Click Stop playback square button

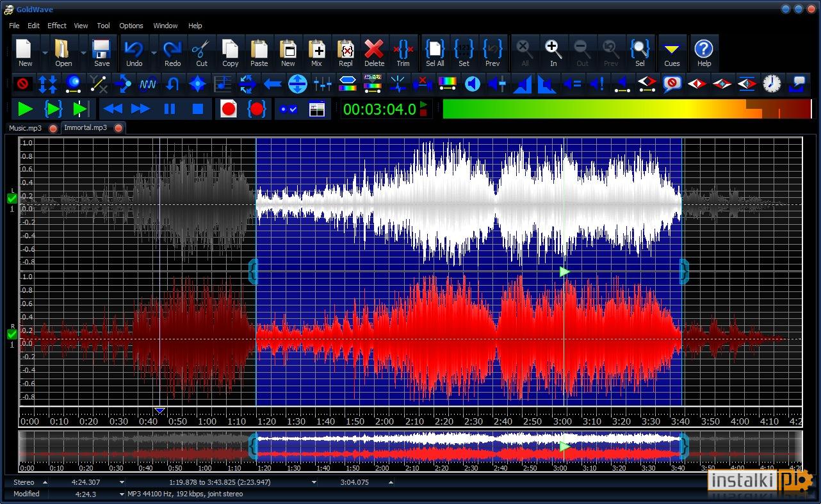tap(198, 109)
